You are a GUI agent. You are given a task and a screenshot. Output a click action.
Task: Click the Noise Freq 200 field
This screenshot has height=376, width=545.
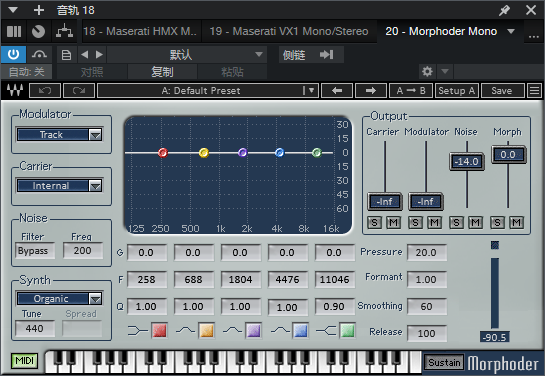tap(83, 251)
